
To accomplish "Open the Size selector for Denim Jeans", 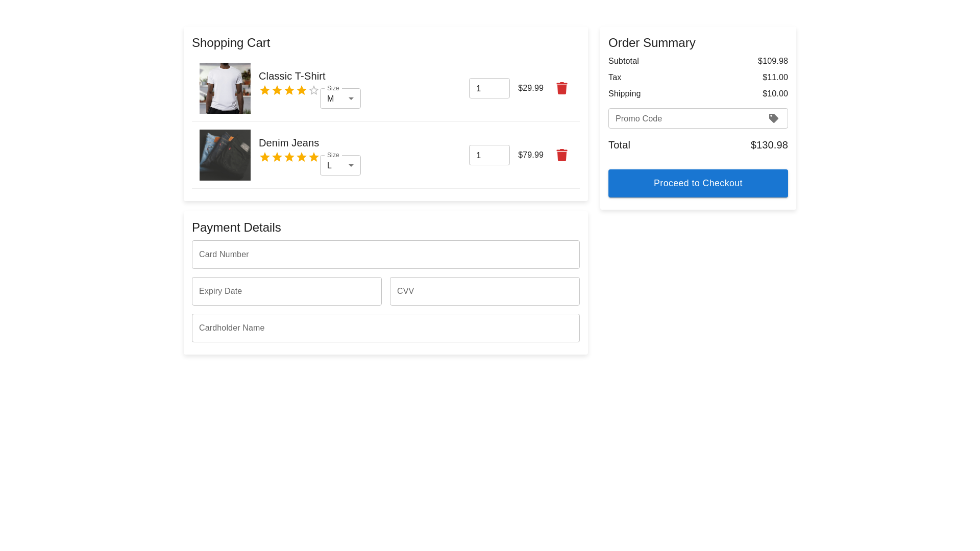I will (x=340, y=165).
